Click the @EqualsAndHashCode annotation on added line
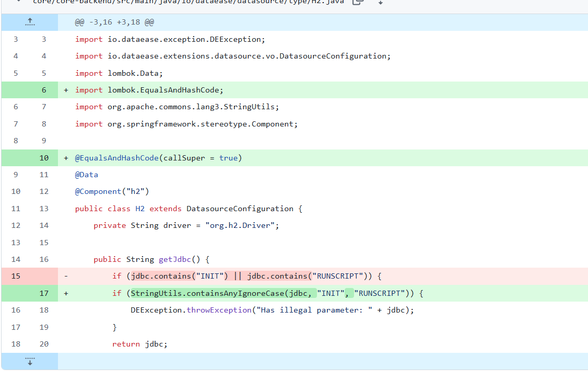The image size is (588, 380). tap(116, 158)
